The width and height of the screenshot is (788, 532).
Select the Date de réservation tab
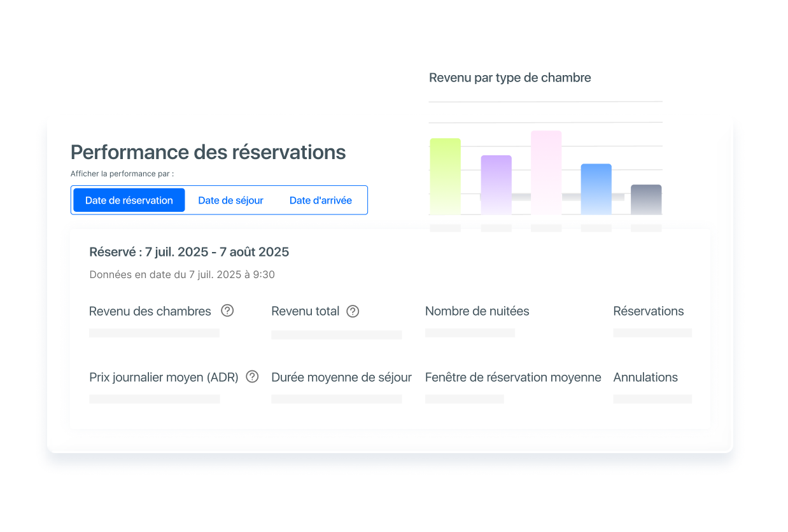coord(129,200)
